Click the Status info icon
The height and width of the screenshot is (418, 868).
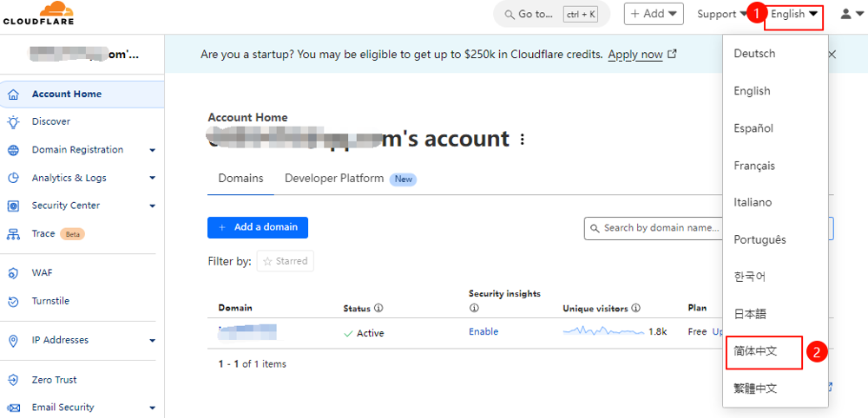coord(378,308)
